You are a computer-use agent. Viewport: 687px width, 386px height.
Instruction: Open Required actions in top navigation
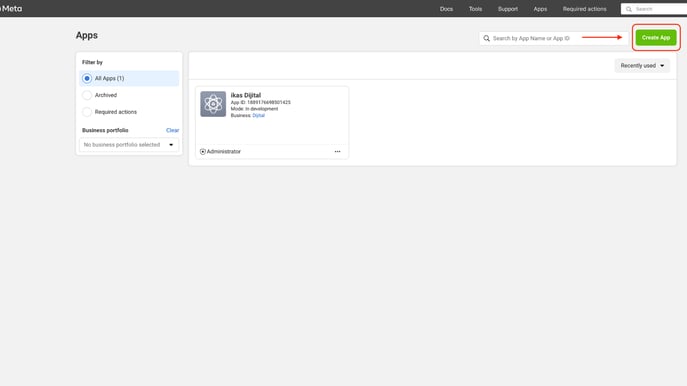coord(584,9)
